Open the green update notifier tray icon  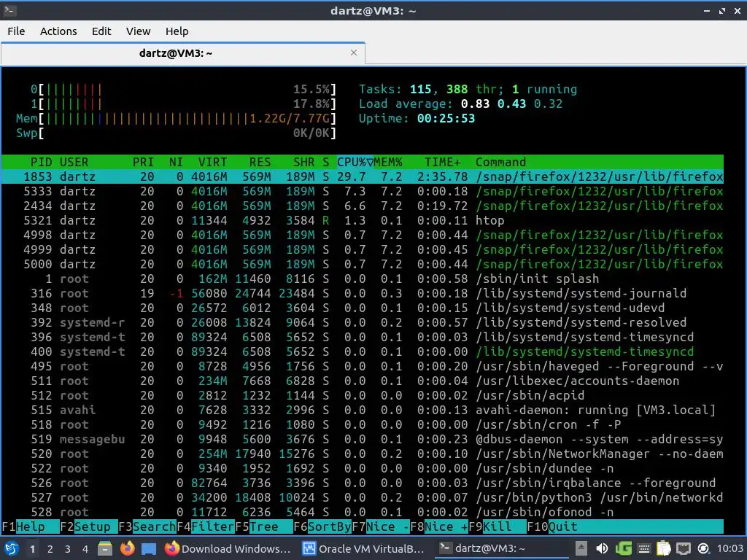[623, 549]
